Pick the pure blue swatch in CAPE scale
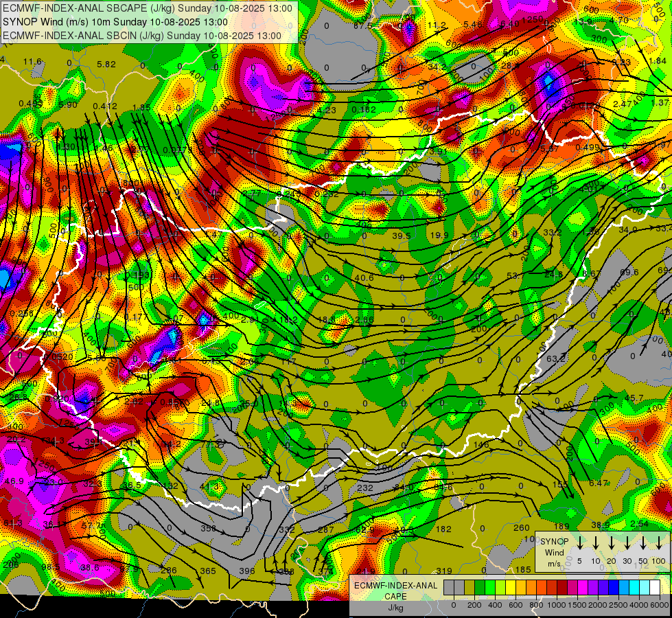 click(614, 587)
